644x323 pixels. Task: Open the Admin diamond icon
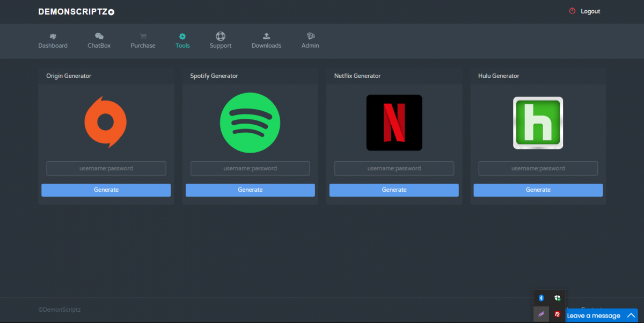(310, 37)
